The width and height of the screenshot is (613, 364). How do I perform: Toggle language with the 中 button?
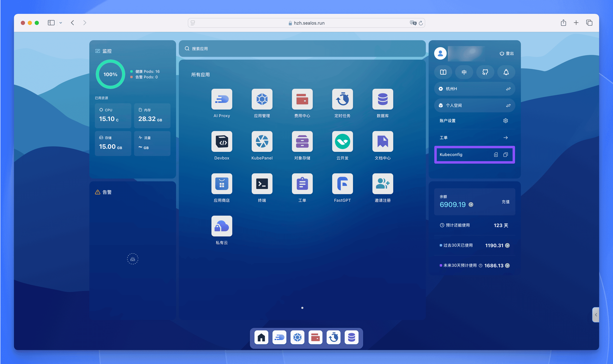pos(464,72)
